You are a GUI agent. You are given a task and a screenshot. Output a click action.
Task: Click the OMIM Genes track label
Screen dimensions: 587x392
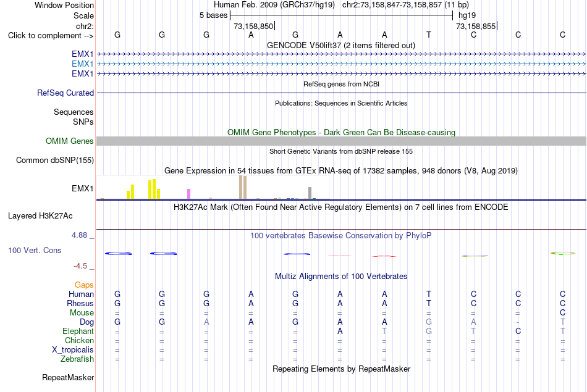(69, 141)
